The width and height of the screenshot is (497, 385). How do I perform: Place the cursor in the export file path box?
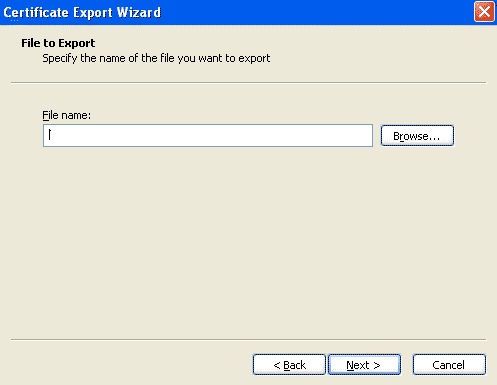(208, 135)
